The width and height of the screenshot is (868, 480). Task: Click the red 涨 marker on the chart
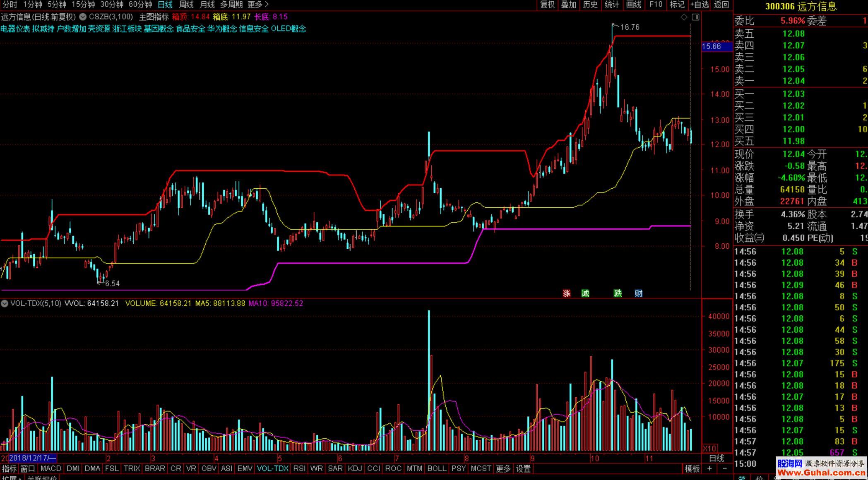point(567,293)
